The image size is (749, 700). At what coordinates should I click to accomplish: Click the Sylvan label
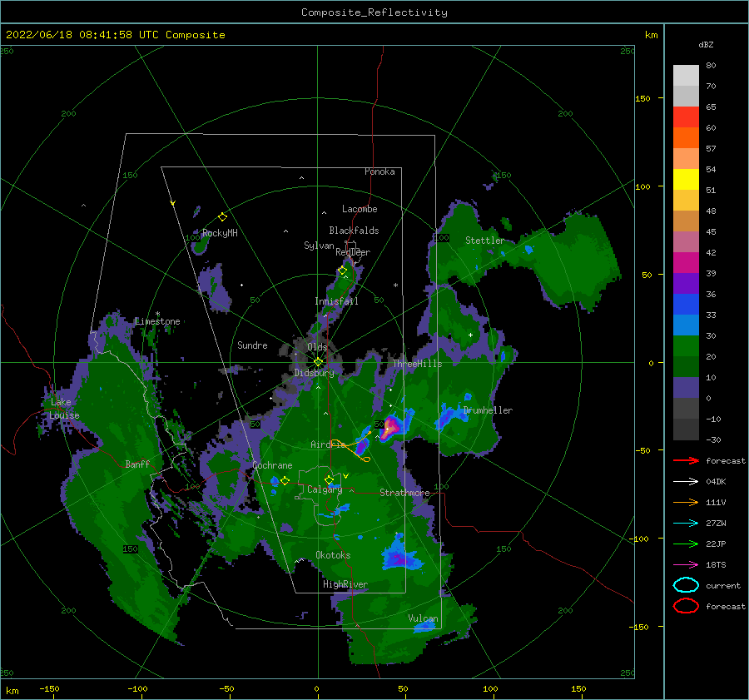319,246
